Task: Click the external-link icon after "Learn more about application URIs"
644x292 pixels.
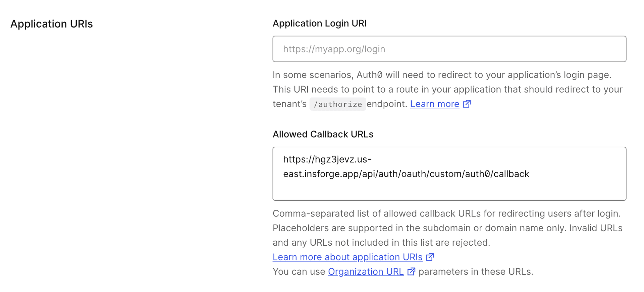Action: click(430, 257)
